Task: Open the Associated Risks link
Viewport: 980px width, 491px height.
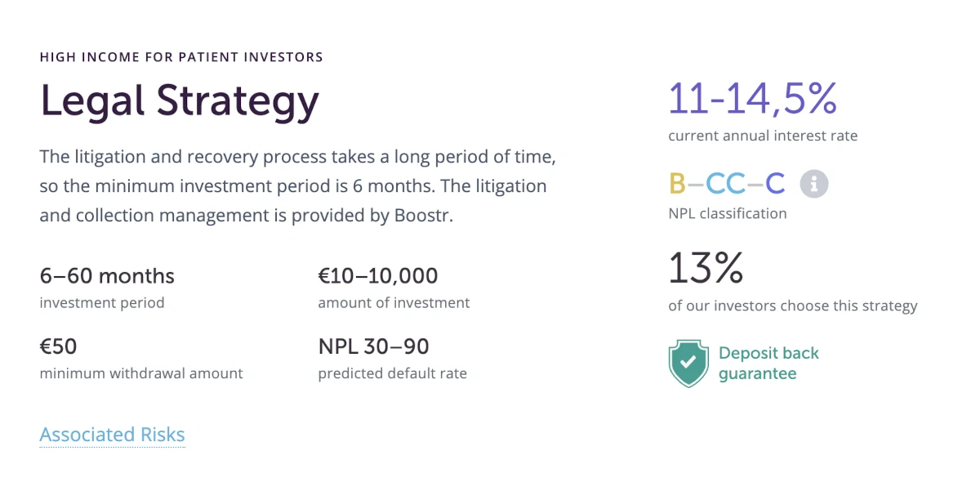Action: point(112,435)
